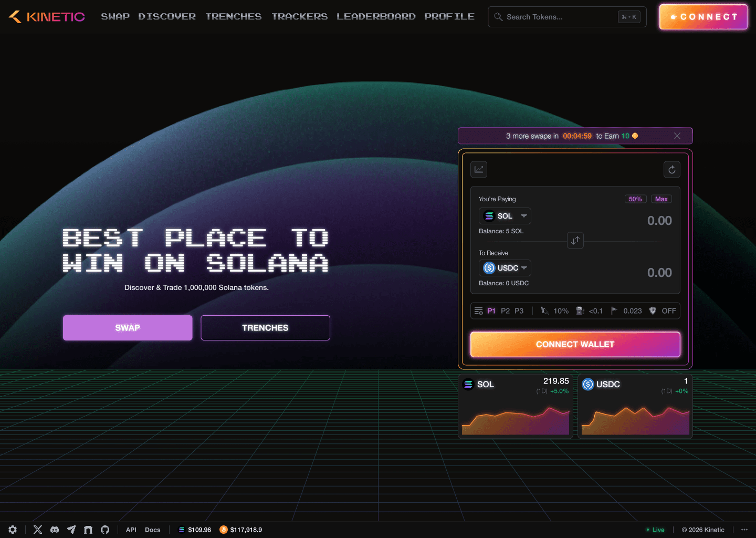Image resolution: width=756 pixels, height=538 pixels.
Task: Open the Telegram icon in footer
Action: [71, 530]
